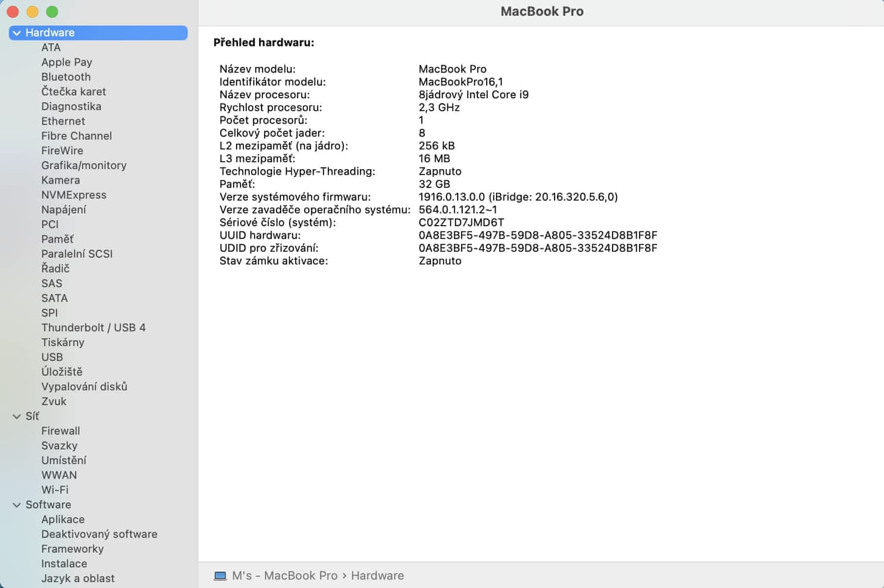Click the processor name 8jádrový Intel Core i9
This screenshot has height=588, width=884.
tap(473, 95)
